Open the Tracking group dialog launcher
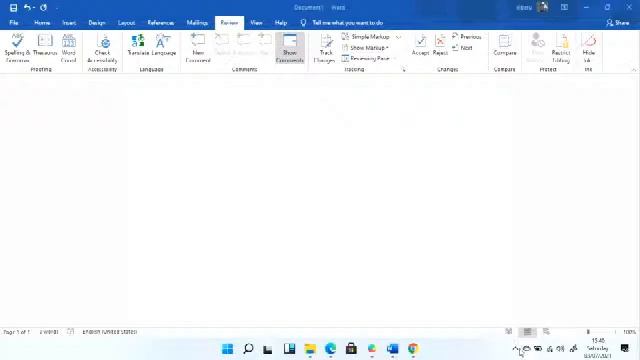The width and height of the screenshot is (640, 360). 404,70
